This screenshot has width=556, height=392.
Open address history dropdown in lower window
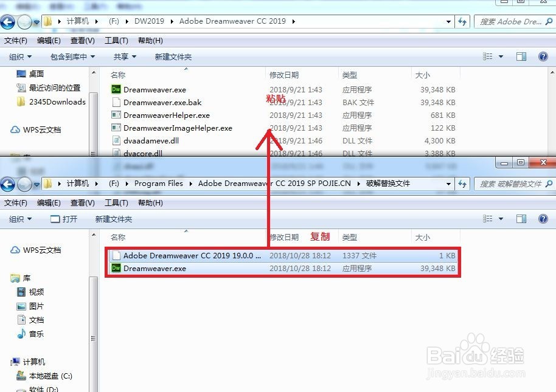click(x=448, y=184)
